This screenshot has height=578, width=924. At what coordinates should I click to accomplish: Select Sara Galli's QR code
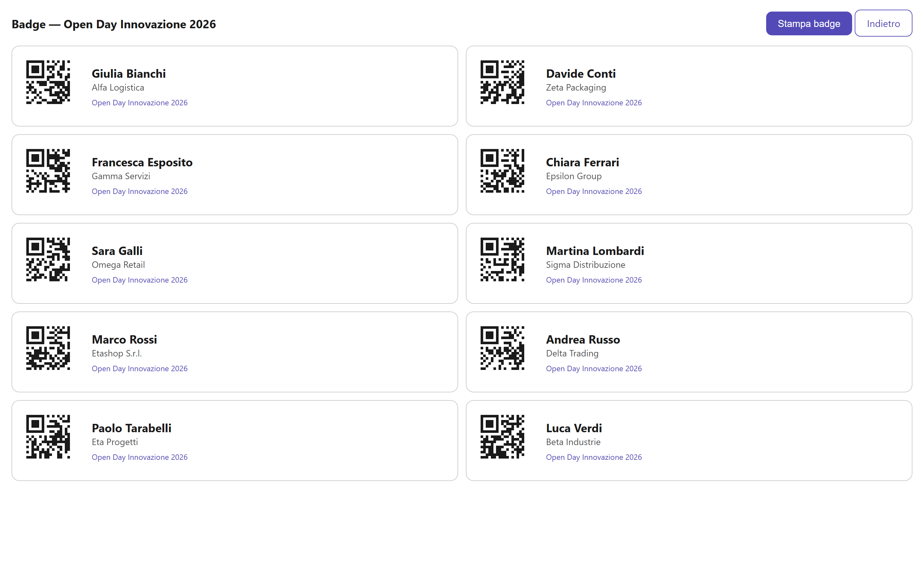tap(48, 259)
